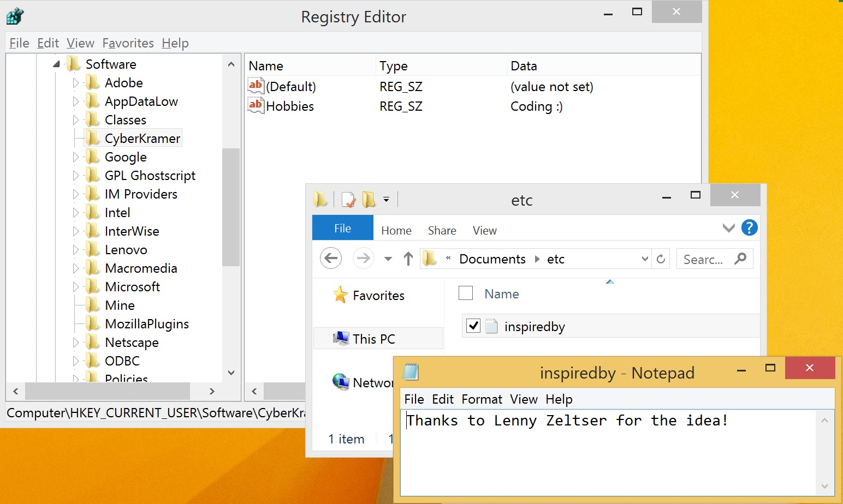Click the (Default) string value icon

[x=256, y=86]
